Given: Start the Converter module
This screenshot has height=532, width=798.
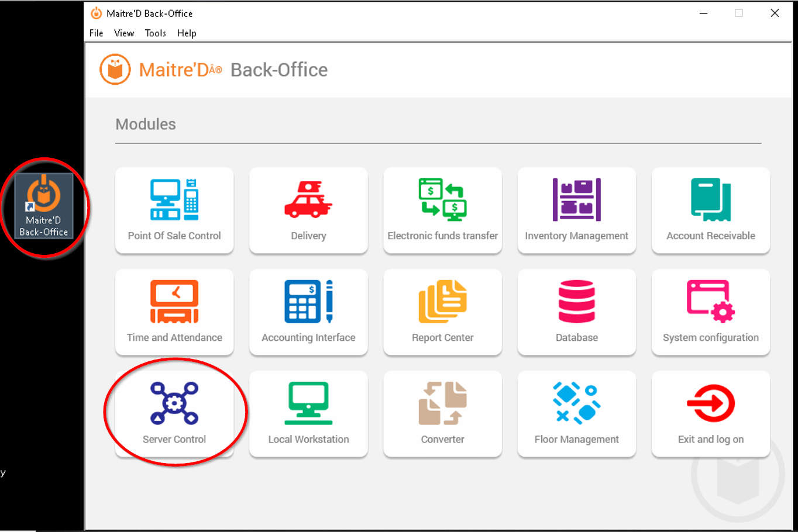Looking at the screenshot, I should pos(442,414).
